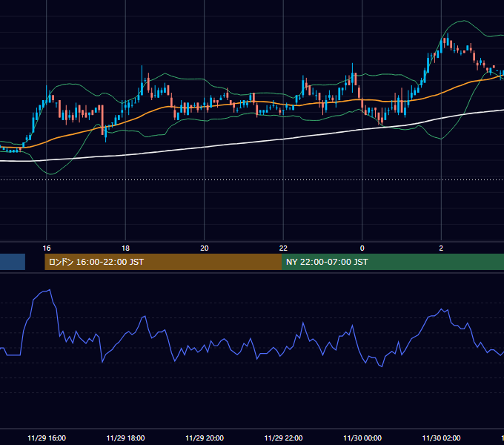The width and height of the screenshot is (504, 445).
Task: Click the ロンドン 16:00-22:00 JST session bar
Action: tap(163, 262)
